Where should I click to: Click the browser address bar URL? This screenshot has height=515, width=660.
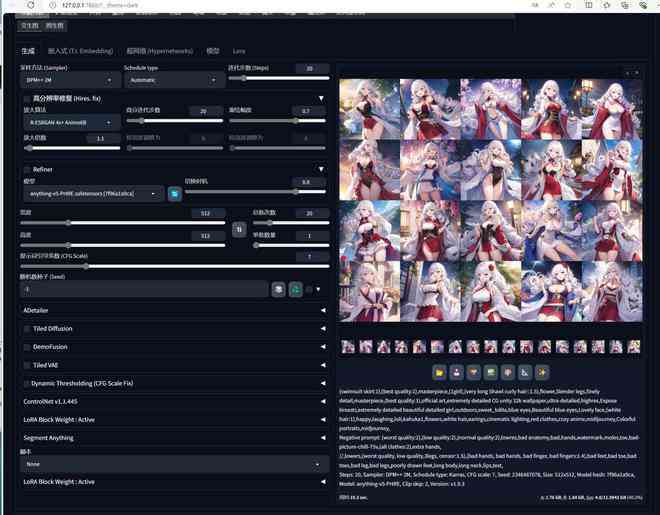100,5
